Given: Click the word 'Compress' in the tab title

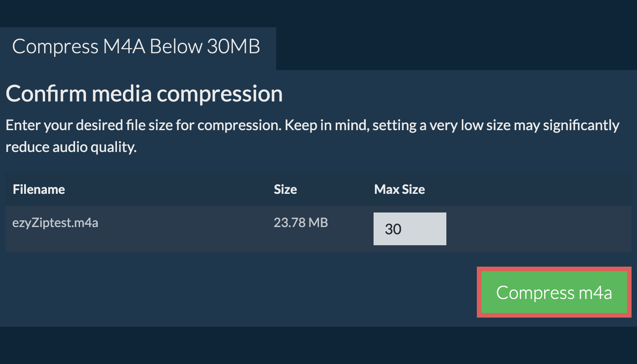Looking at the screenshot, I should [55, 47].
